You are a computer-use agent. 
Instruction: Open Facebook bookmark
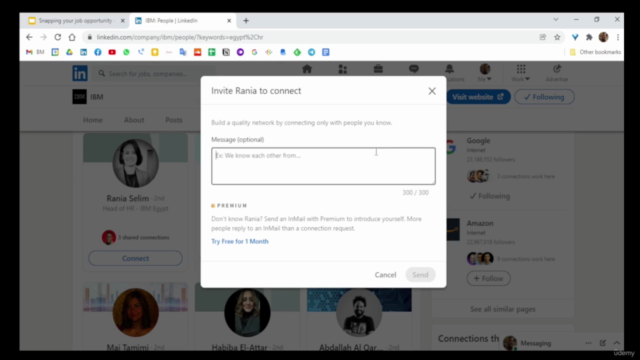click(x=98, y=52)
